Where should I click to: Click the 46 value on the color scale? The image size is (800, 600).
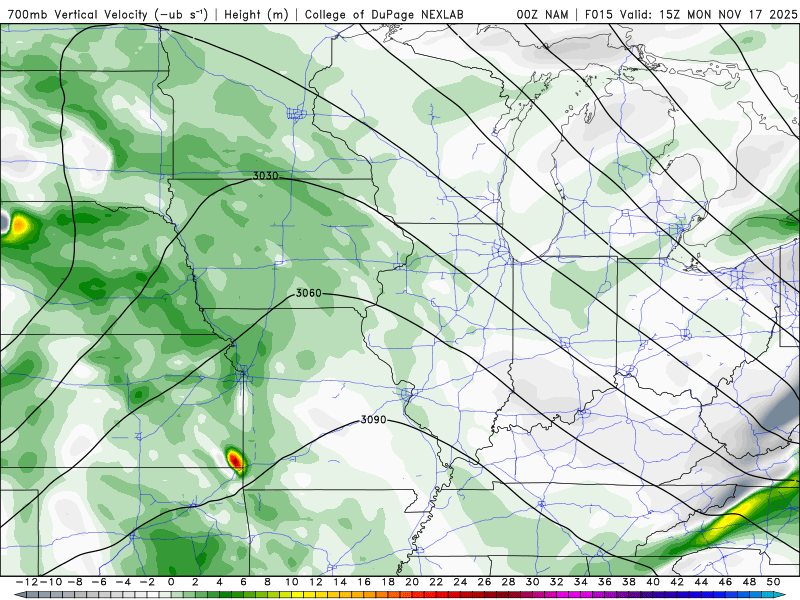pyautogui.click(x=726, y=582)
